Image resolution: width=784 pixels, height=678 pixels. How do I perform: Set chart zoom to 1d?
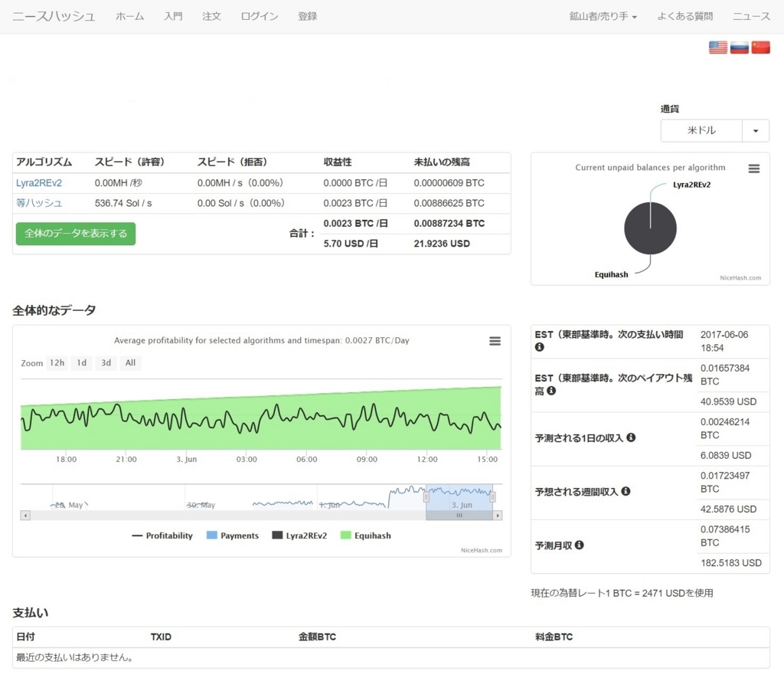coord(81,363)
